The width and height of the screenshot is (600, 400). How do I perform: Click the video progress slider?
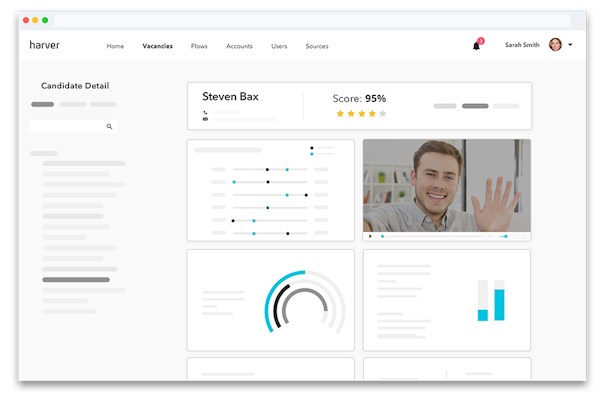coord(431,237)
